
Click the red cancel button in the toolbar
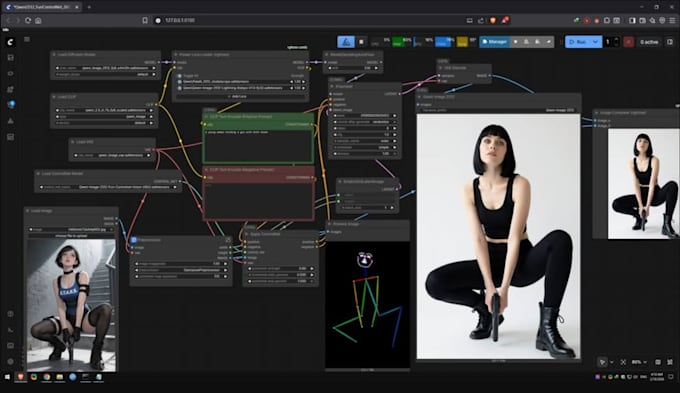(628, 42)
